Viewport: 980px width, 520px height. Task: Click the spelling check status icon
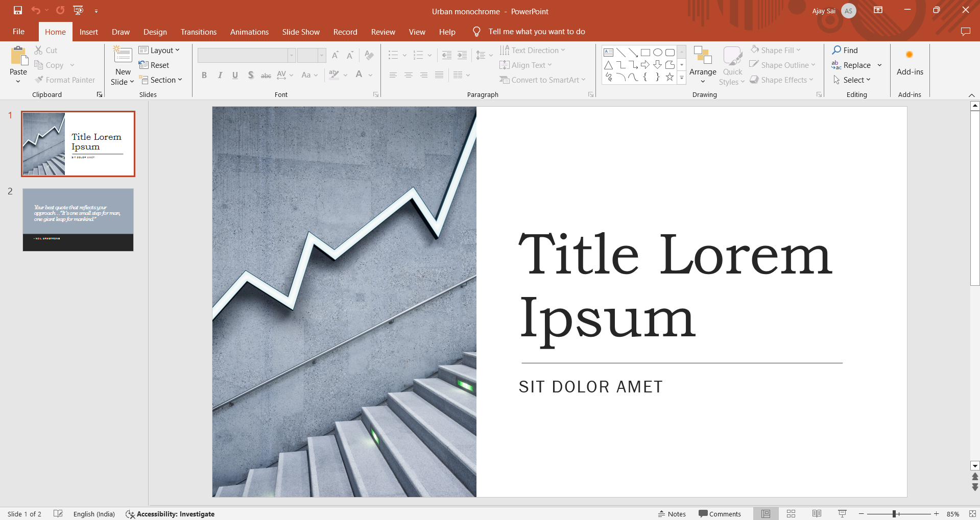[58, 514]
